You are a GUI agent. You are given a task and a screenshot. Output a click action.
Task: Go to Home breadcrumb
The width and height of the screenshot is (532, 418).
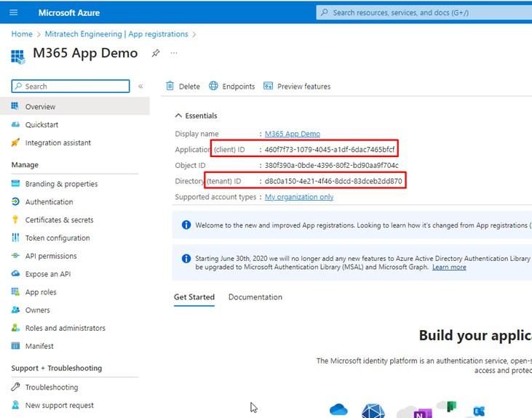[22, 34]
